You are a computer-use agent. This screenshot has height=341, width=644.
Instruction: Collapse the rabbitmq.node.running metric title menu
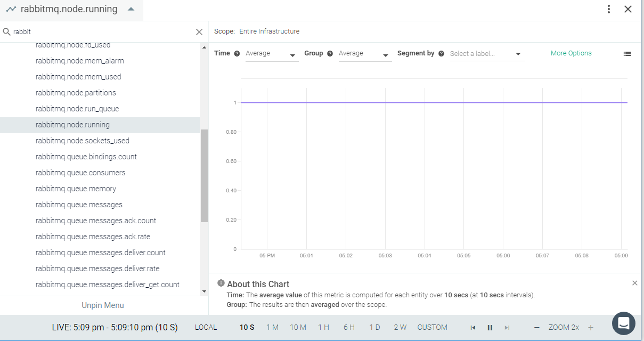point(131,10)
